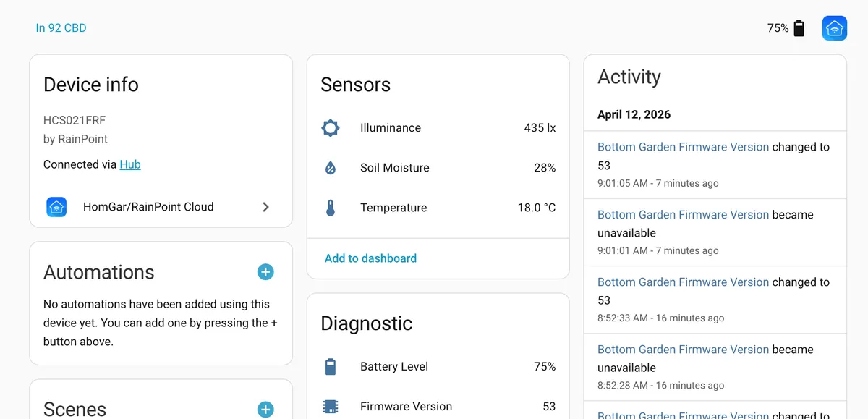Click the "by RainPoint" manufacturer text
Image resolution: width=868 pixels, height=419 pixels.
[x=75, y=139]
